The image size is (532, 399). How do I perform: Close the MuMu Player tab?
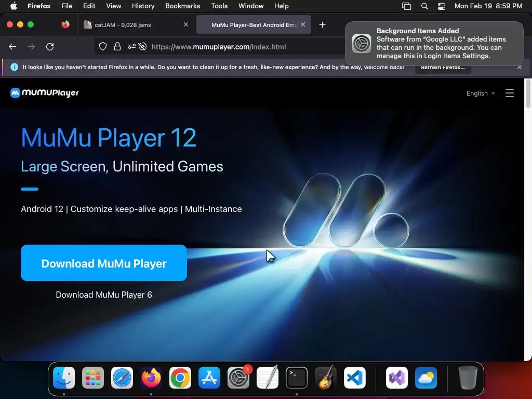coord(303,24)
